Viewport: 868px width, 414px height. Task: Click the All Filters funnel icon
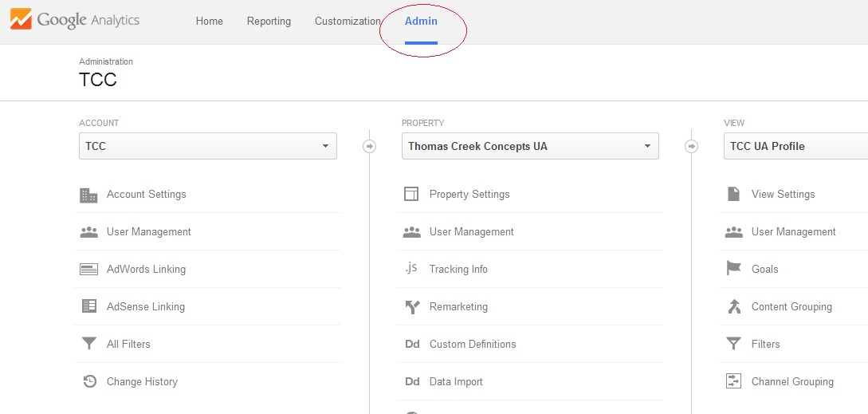pos(88,344)
